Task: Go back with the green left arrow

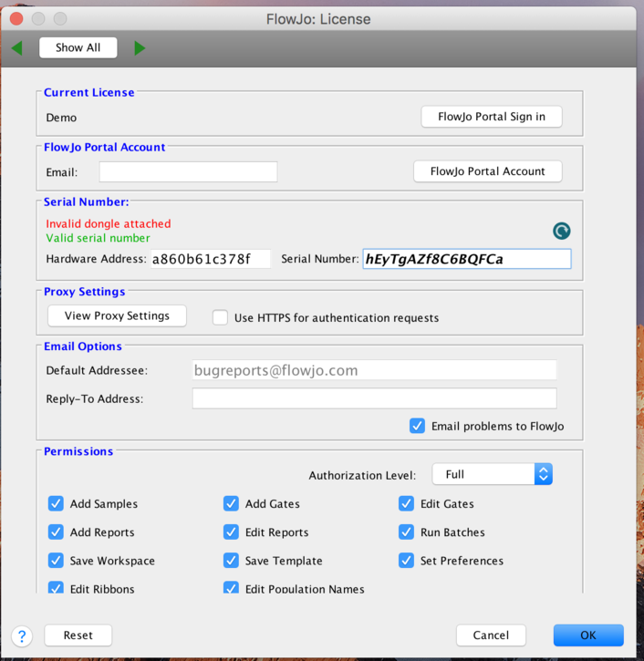Action: point(16,48)
